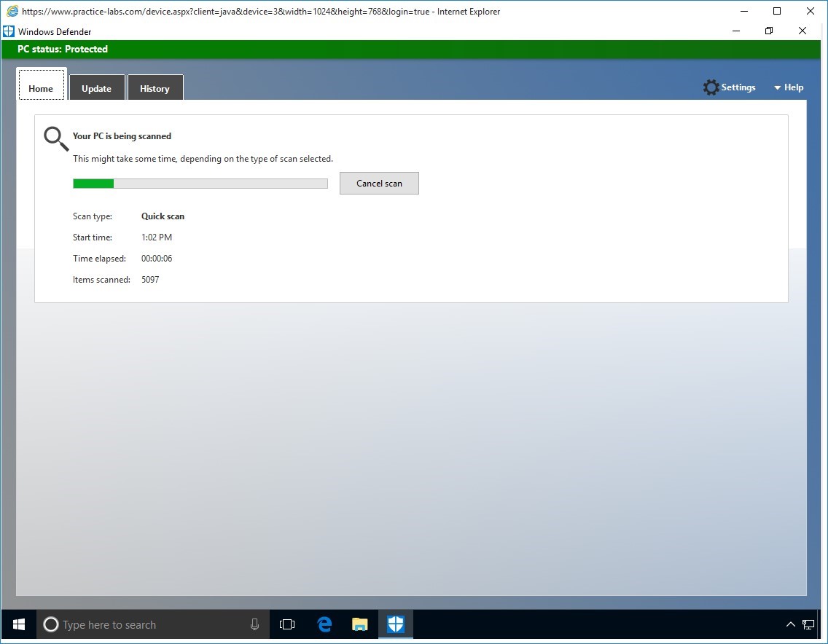Select Windows Defender shield taskbar icon
Viewport: 828px width, 644px height.
coord(395,624)
